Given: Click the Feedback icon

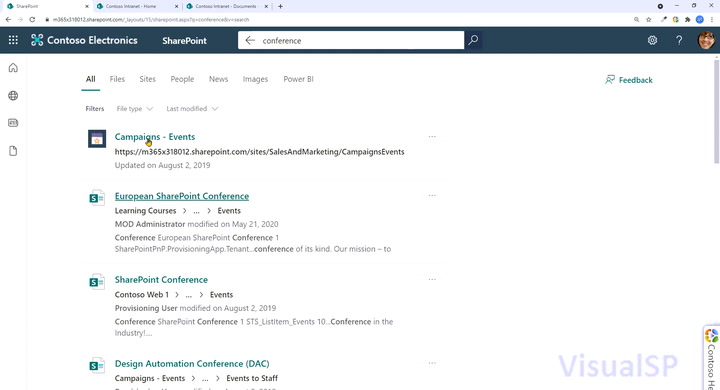Looking at the screenshot, I should (x=610, y=80).
